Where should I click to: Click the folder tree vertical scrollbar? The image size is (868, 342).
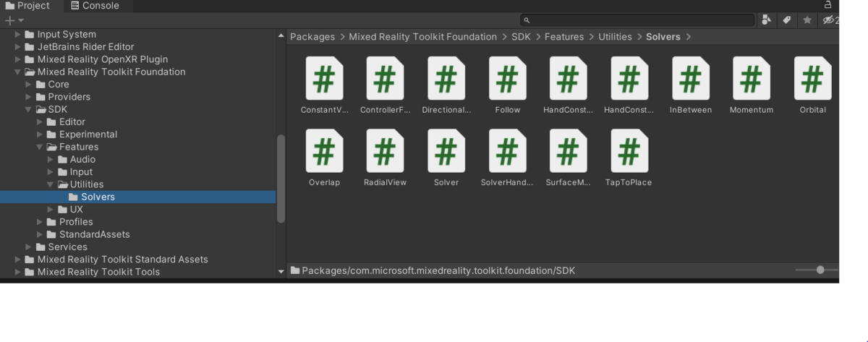[x=281, y=178]
